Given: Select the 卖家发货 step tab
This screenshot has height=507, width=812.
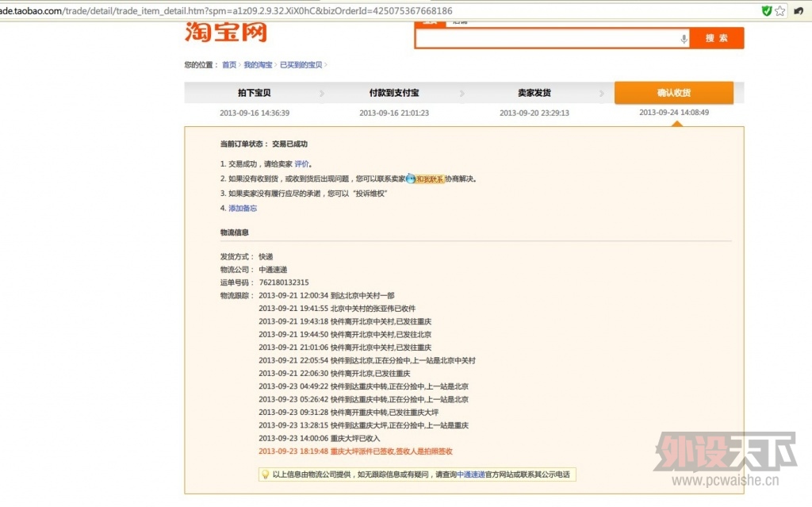Looking at the screenshot, I should point(534,93).
